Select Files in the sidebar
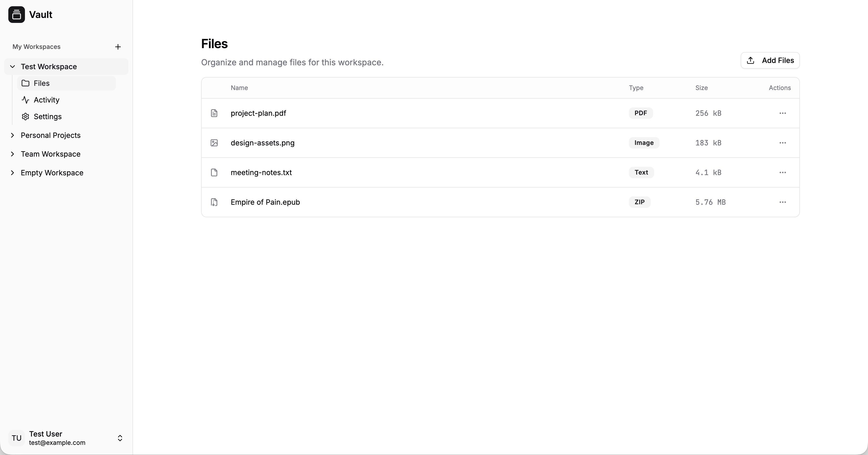This screenshot has height=455, width=868. 41,83
